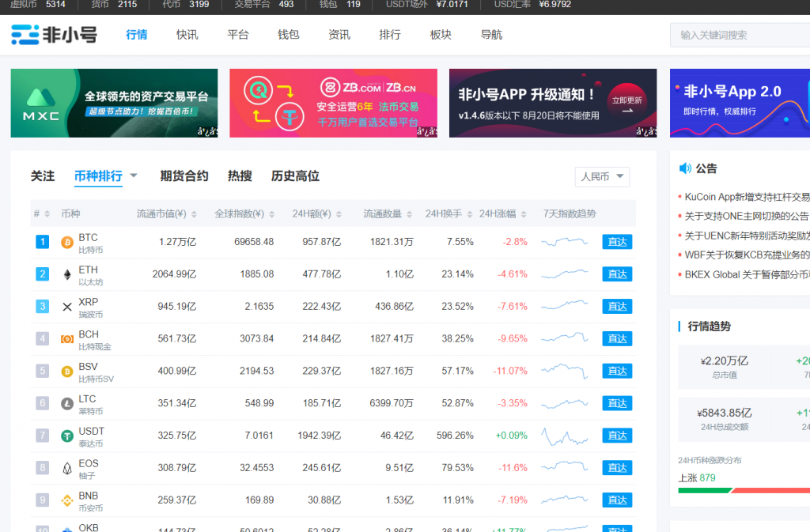Click the 直达 button for BTC
810x532 pixels.
(617, 242)
